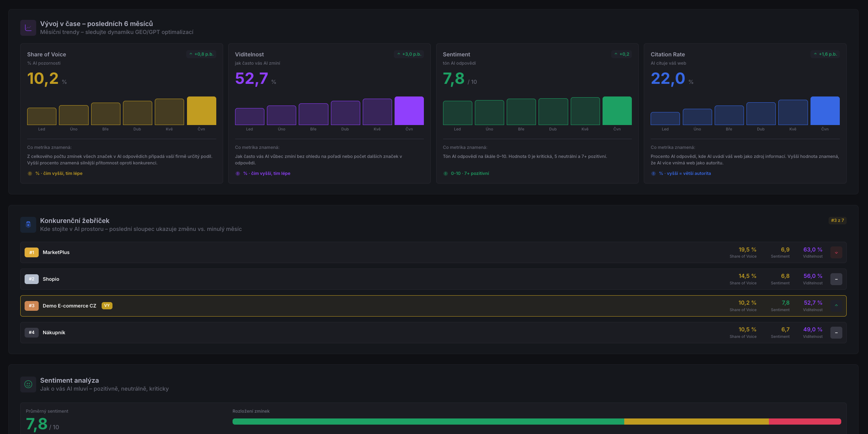The width and height of the screenshot is (868, 434).
Task: Click the green positive segment of Rozložení zmínek bar
Action: pyautogui.click(x=428, y=422)
